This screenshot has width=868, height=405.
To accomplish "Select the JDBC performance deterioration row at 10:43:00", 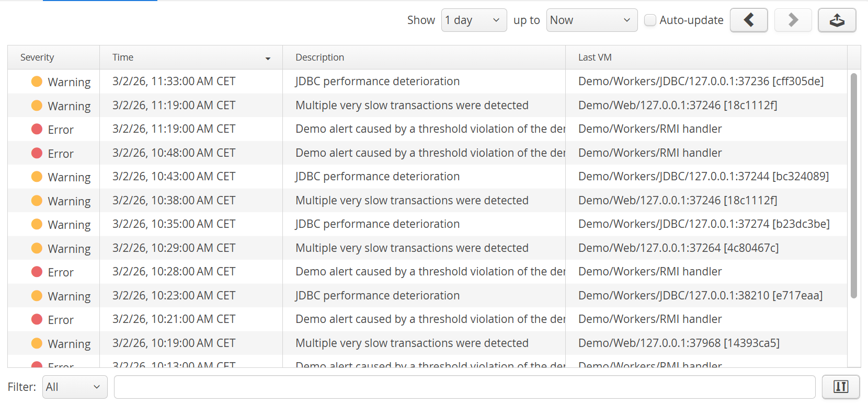I will tap(377, 177).
